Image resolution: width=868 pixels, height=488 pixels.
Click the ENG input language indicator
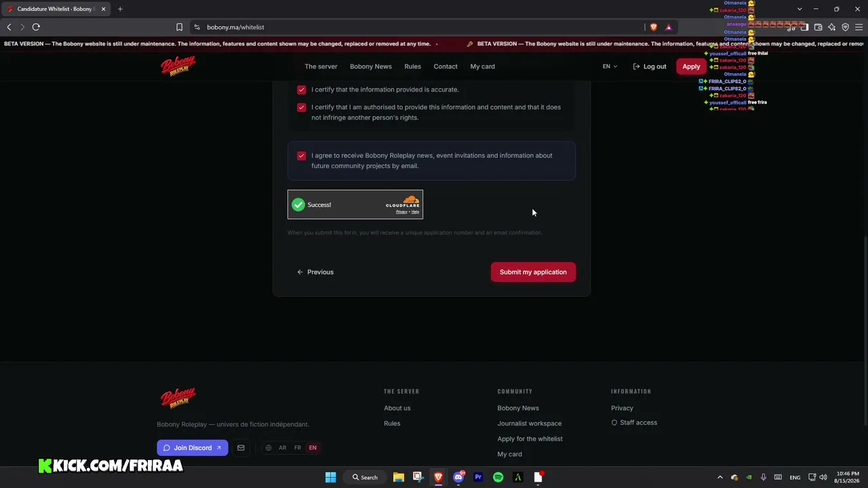[x=795, y=477]
